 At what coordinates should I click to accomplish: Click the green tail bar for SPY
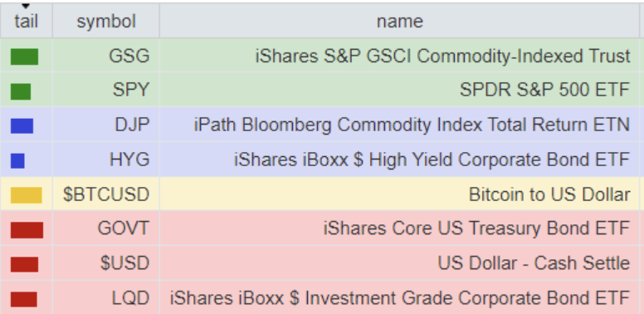click(x=21, y=91)
